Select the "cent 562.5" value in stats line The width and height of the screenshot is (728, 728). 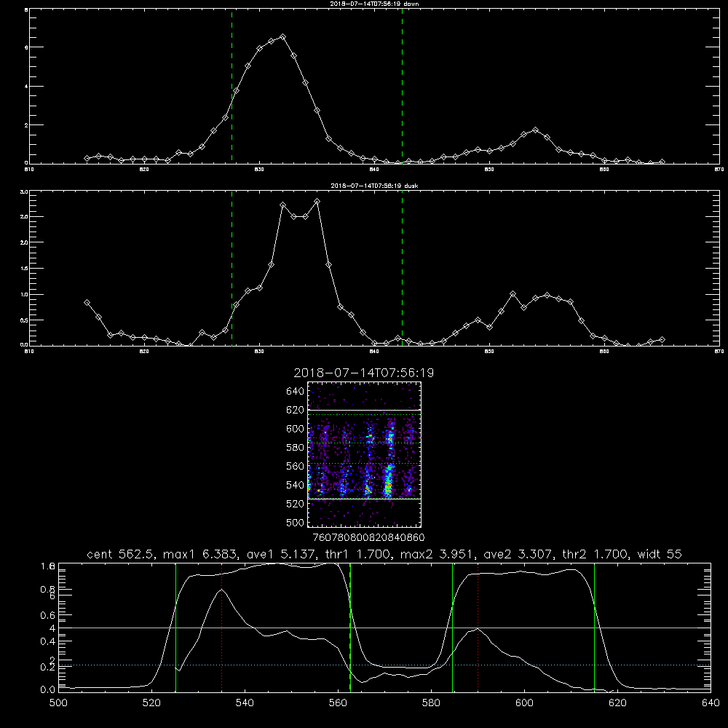[122, 554]
